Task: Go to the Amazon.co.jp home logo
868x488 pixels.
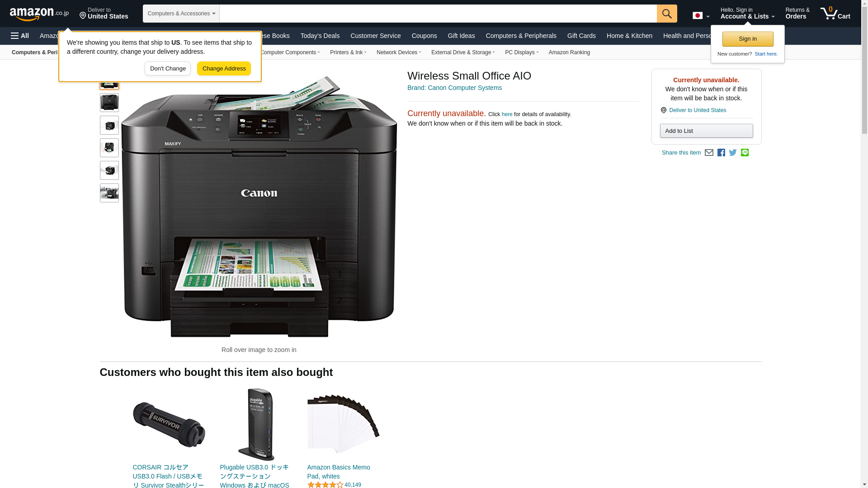Action: (x=39, y=14)
